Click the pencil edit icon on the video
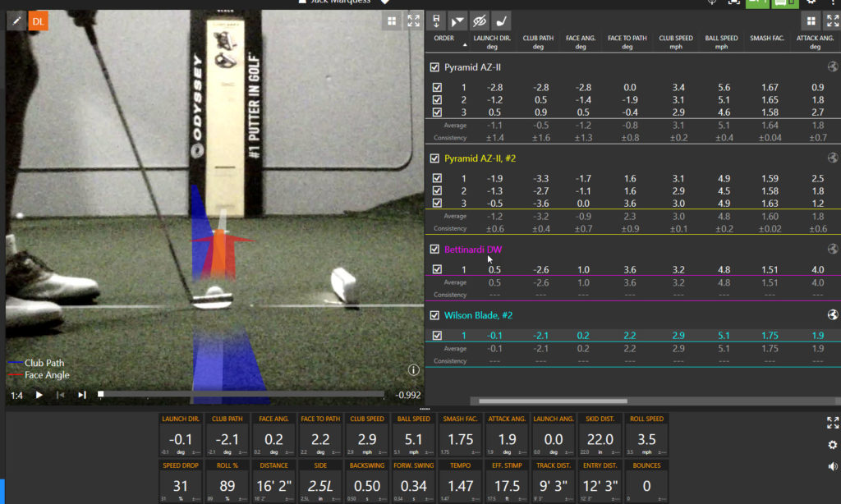The width and height of the screenshot is (841, 504). coord(16,21)
